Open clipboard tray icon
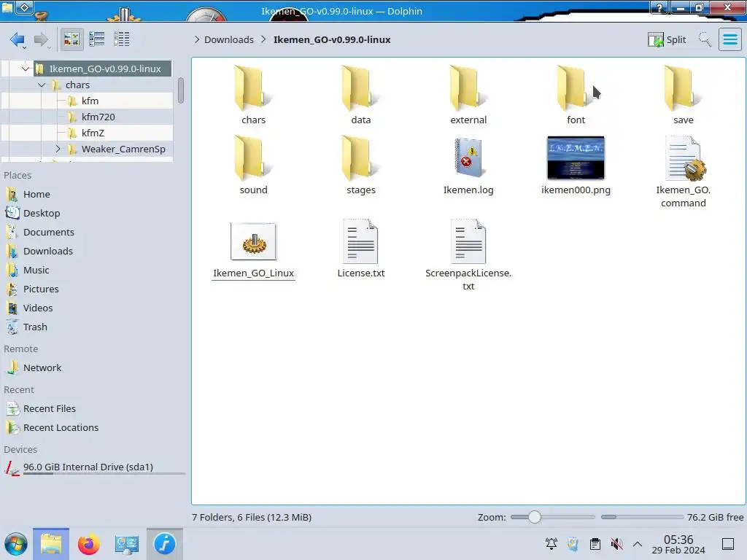Image resolution: width=747 pixels, height=560 pixels. click(595, 544)
